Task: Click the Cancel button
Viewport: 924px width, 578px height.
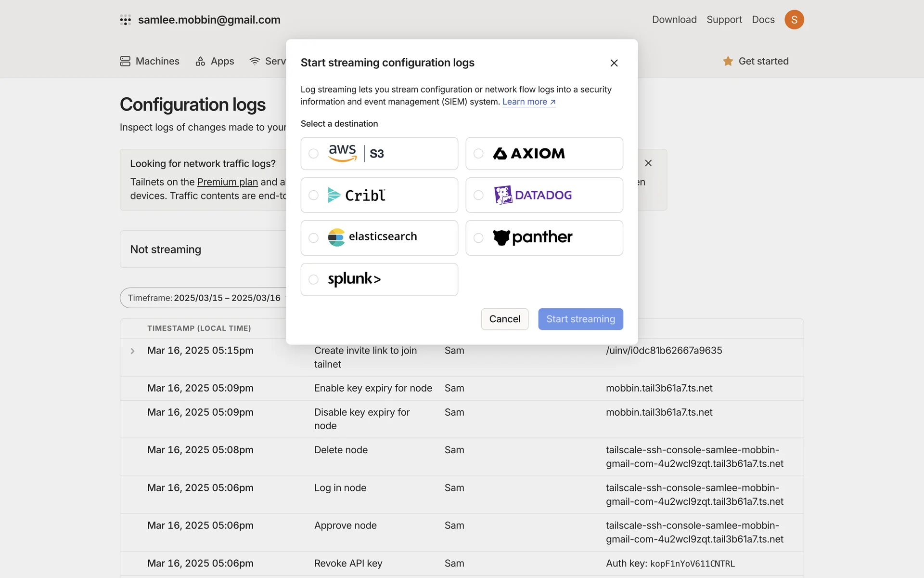Action: 504,319
